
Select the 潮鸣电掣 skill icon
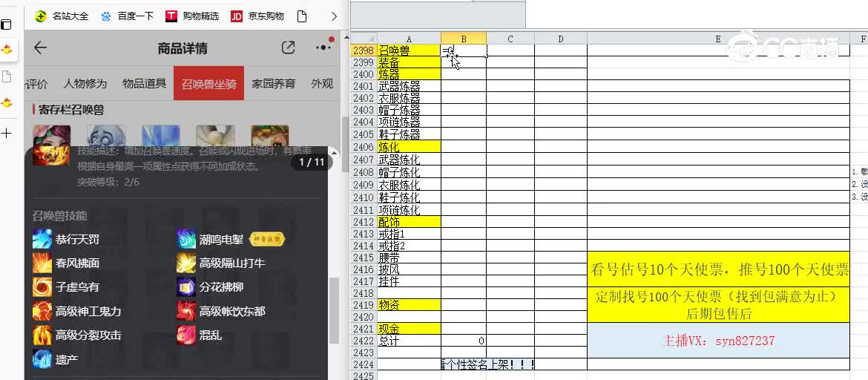(186, 239)
